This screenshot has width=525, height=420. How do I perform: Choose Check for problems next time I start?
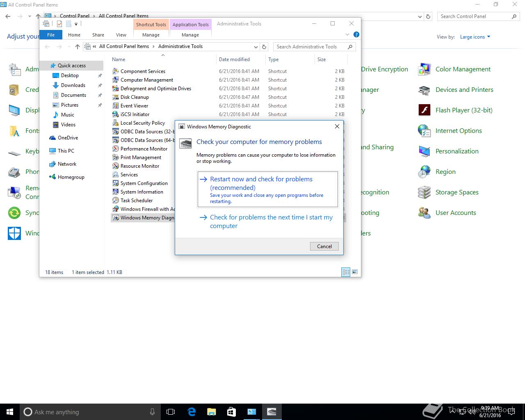(268, 221)
